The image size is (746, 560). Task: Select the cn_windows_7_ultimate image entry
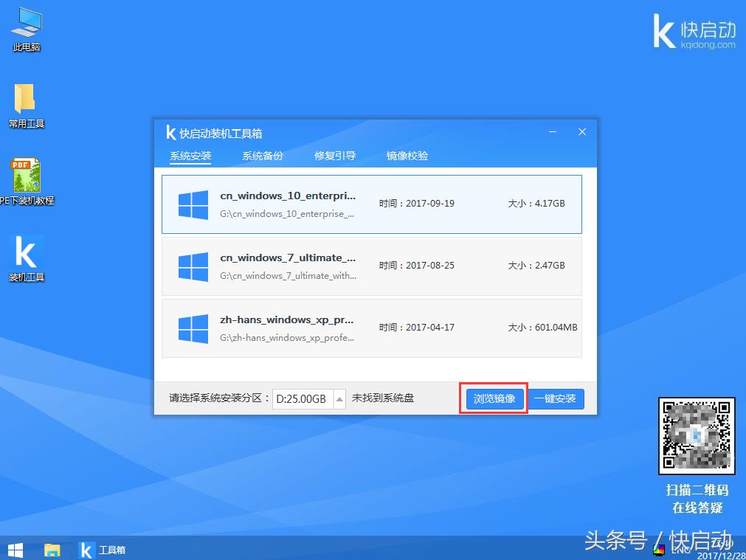click(369, 267)
